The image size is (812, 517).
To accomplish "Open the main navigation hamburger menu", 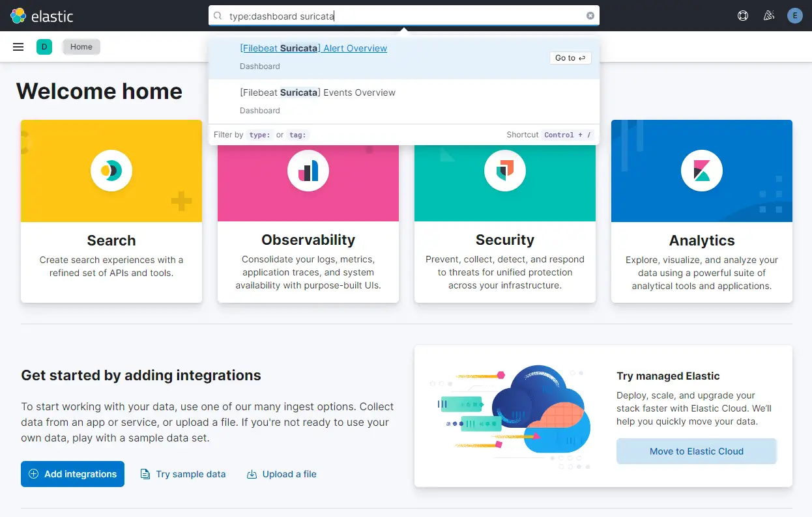I will pos(18,46).
